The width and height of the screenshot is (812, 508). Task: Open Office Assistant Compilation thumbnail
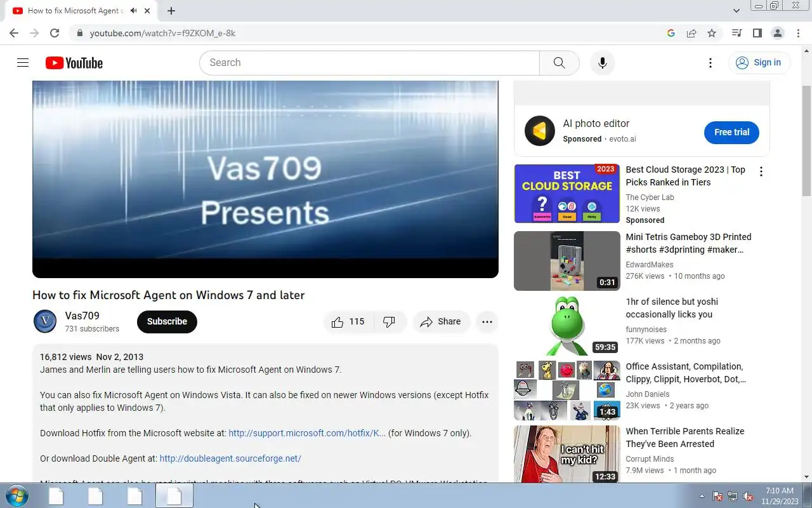566,391
